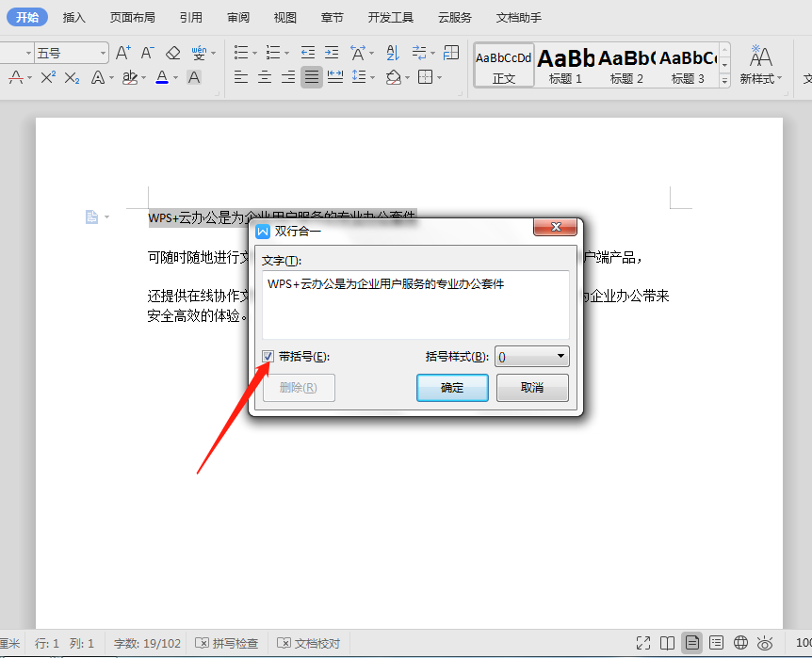Apply the 正文 style
Image resolution: width=812 pixels, height=658 pixels.
tap(504, 65)
